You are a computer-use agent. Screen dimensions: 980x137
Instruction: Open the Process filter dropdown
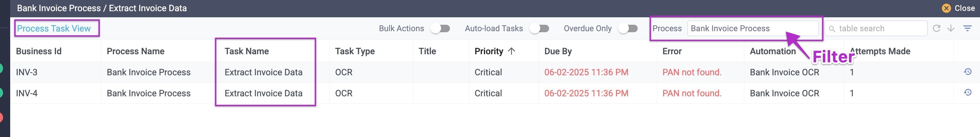[752, 28]
